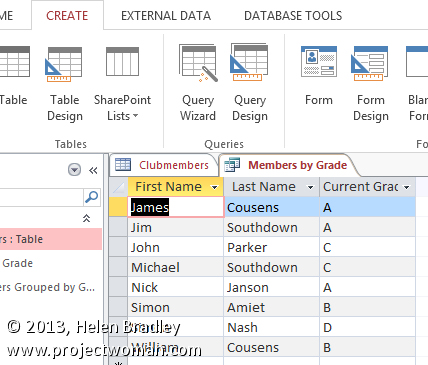Collapse the navigation pane with the double chevron

[x=93, y=170]
